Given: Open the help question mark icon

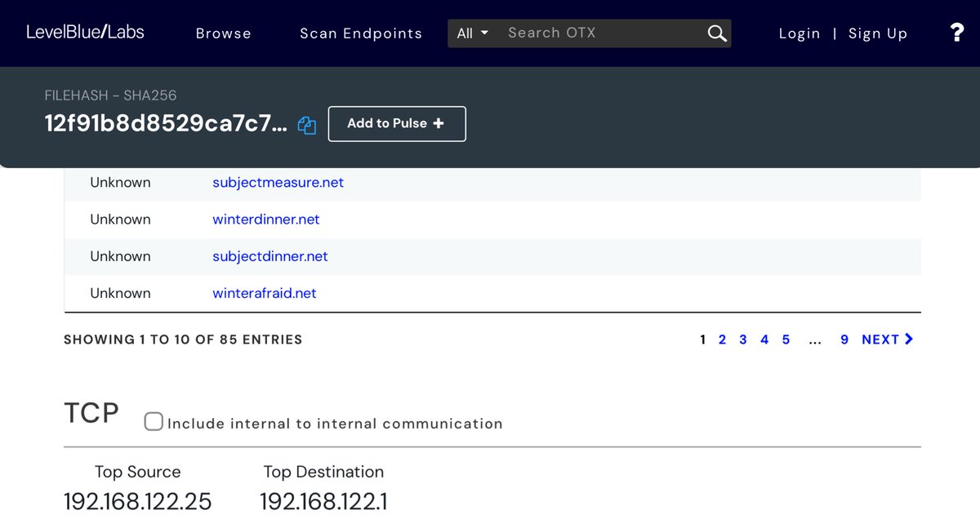Looking at the screenshot, I should pyautogui.click(x=957, y=33).
